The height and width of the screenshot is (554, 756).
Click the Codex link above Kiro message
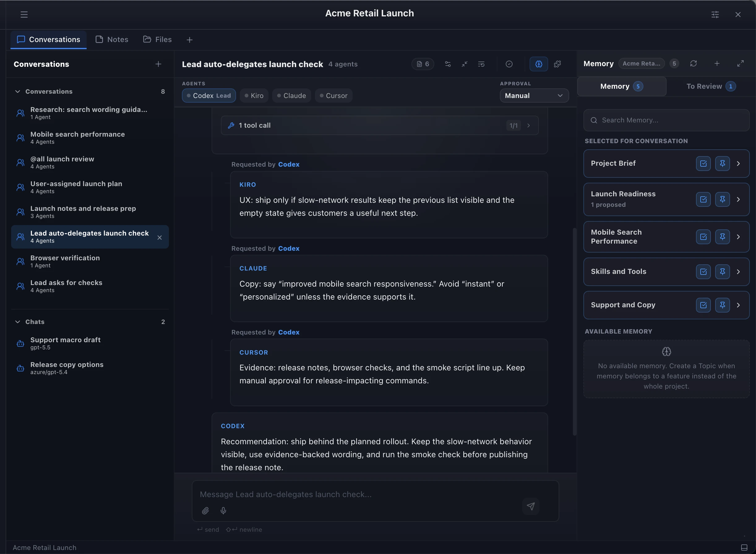coord(289,164)
